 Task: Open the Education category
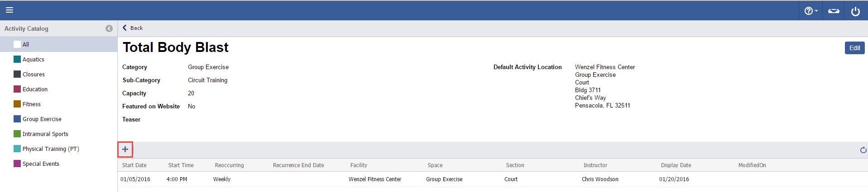(35, 89)
